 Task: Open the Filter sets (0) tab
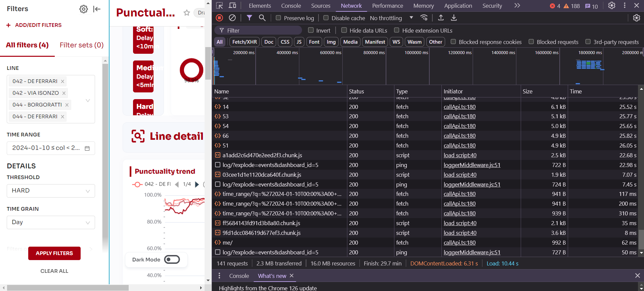(x=82, y=45)
